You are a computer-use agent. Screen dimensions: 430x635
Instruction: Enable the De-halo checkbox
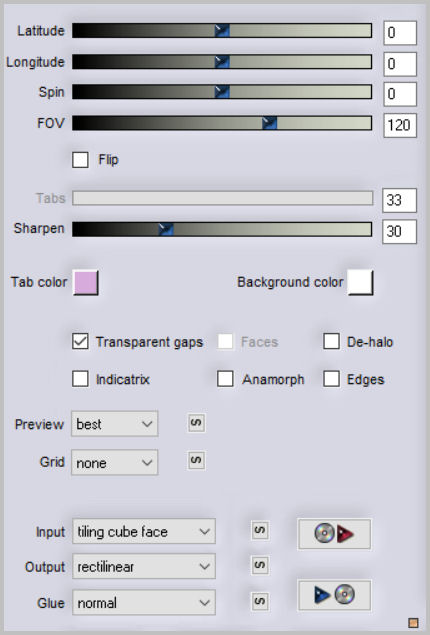click(x=331, y=341)
